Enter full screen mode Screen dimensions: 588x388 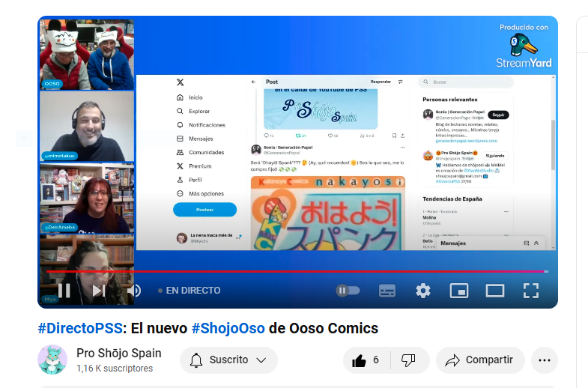(531, 291)
